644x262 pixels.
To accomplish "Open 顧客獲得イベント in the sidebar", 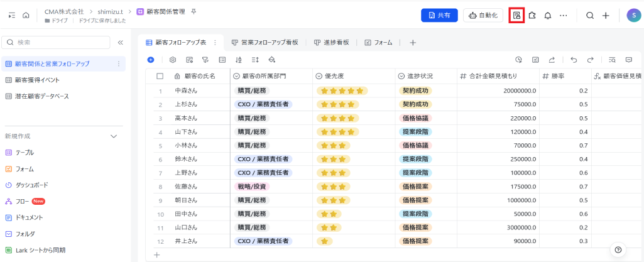I will pyautogui.click(x=63, y=80).
